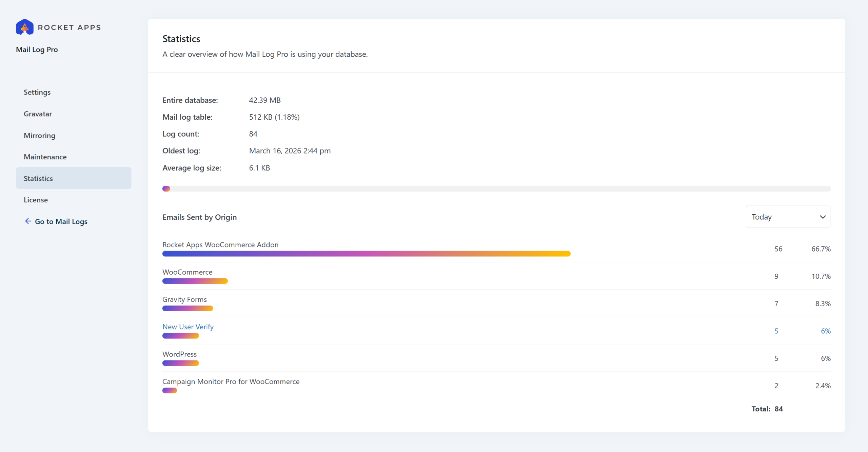This screenshot has width=868, height=452.
Task: Click the Oldest log label
Action: click(181, 151)
